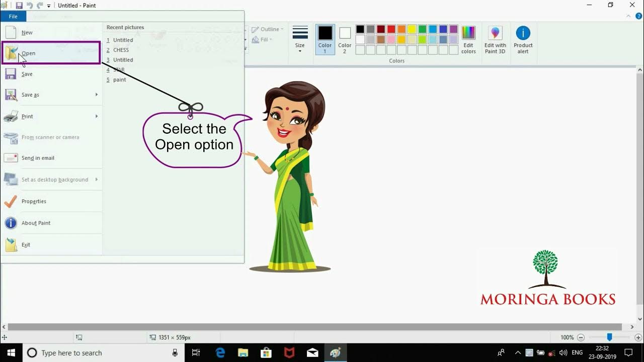The image size is (644, 362).
Task: Expand Set as desktop background submenu arrow
Action: click(x=97, y=179)
